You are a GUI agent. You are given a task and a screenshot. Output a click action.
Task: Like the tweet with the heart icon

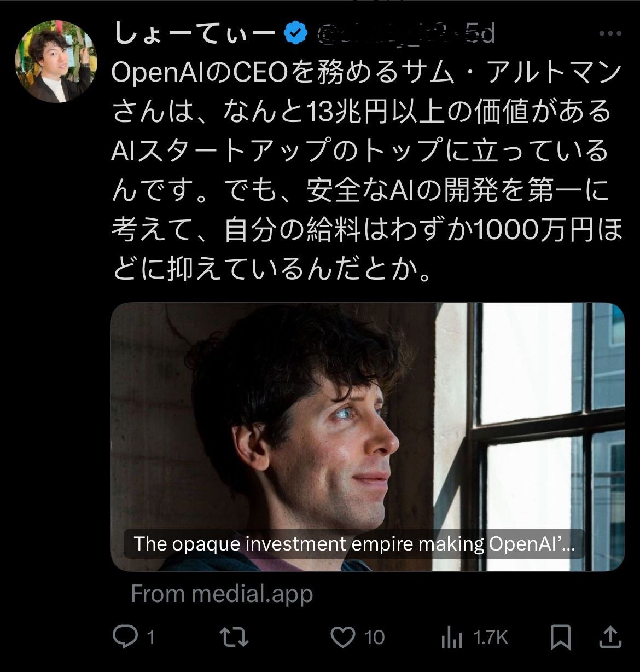tap(343, 637)
